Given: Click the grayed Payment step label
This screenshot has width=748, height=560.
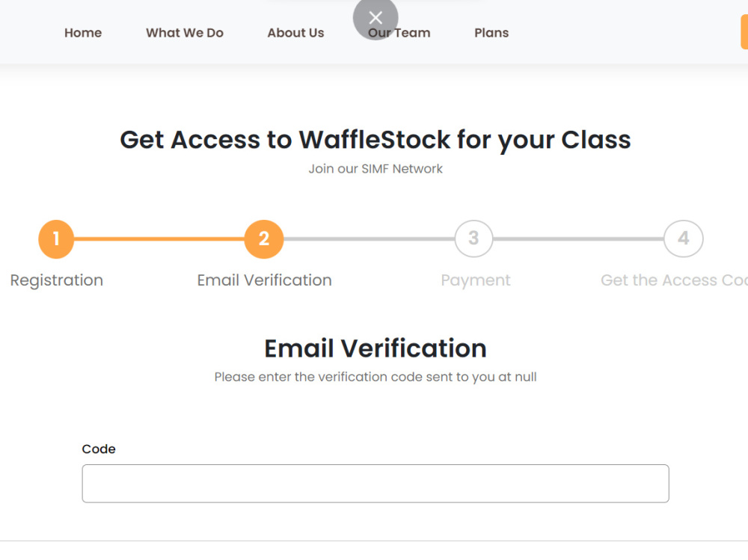Looking at the screenshot, I should click(x=476, y=280).
